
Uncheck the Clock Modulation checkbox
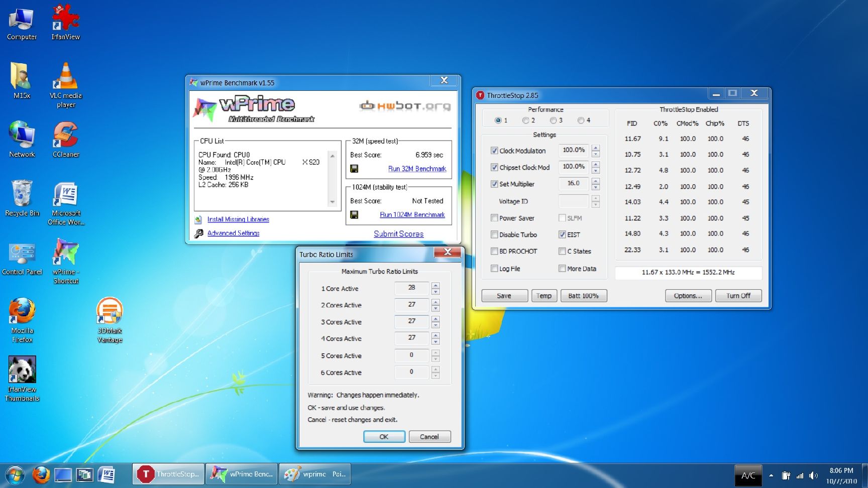494,151
